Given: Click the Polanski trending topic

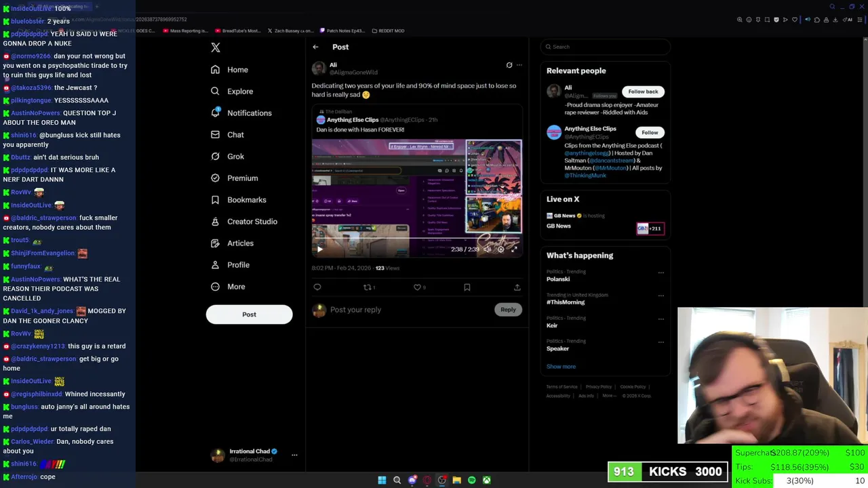Looking at the screenshot, I should 558,279.
